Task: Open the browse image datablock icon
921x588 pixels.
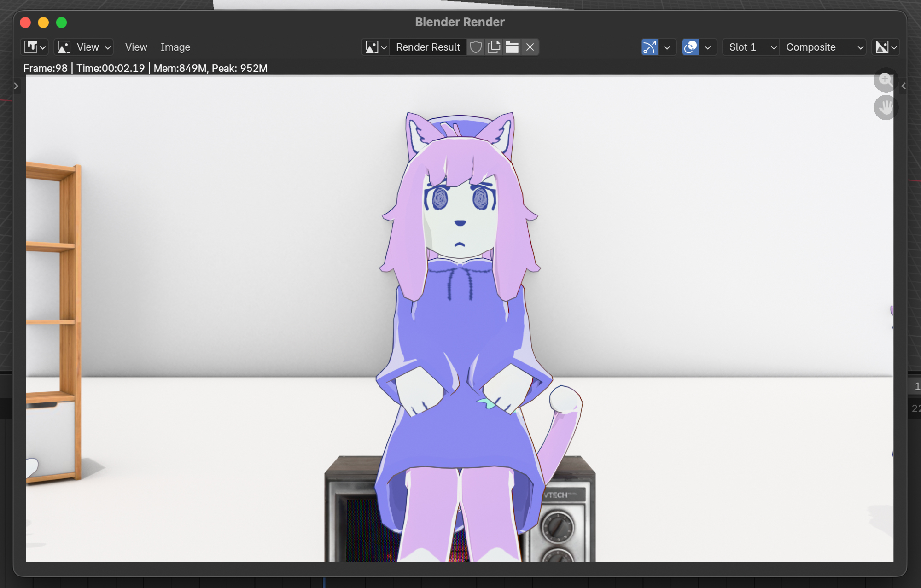Action: point(375,47)
